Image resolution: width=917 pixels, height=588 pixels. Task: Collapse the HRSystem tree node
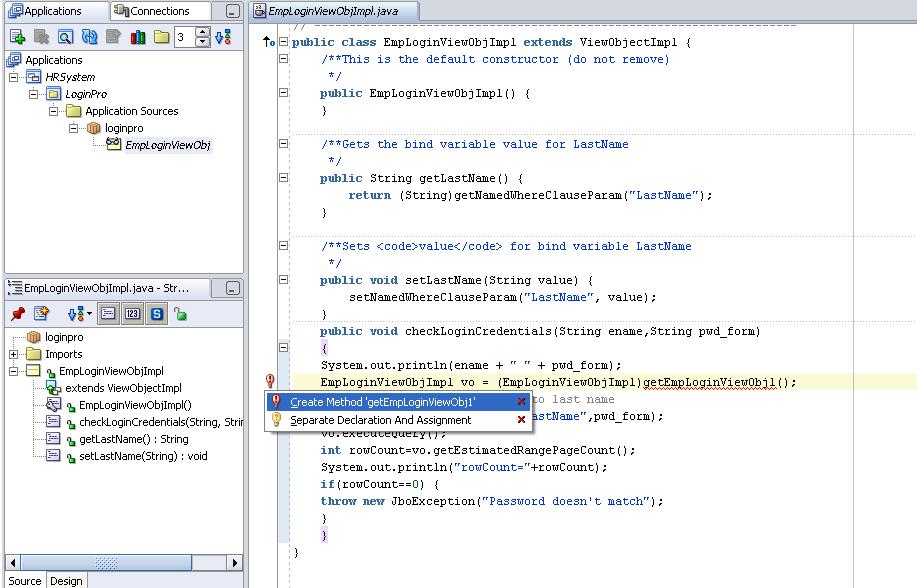tap(14, 77)
